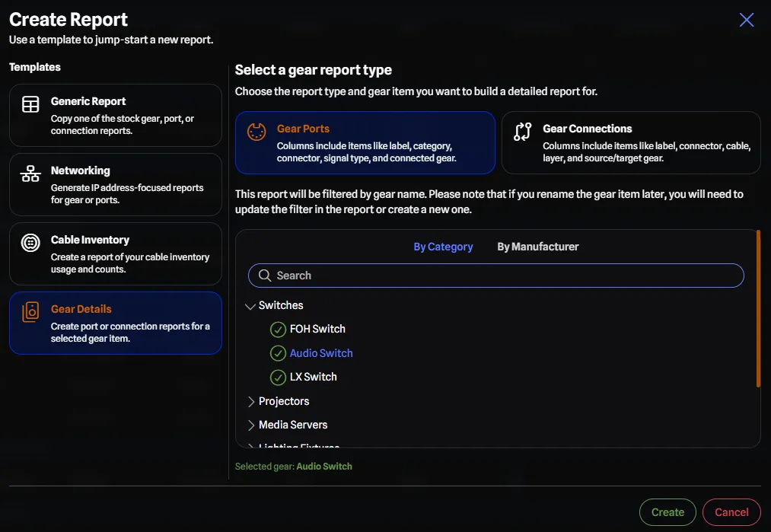Click the Gear Details speaker icon

pyautogui.click(x=30, y=312)
